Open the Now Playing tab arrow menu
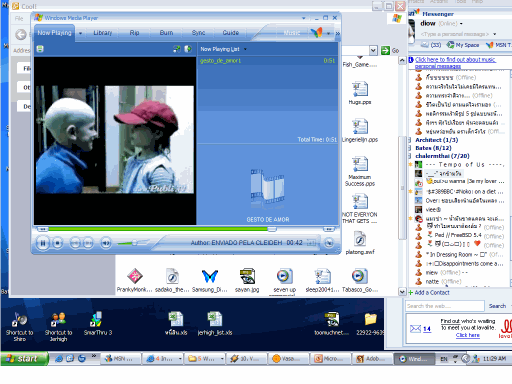 (x=80, y=33)
